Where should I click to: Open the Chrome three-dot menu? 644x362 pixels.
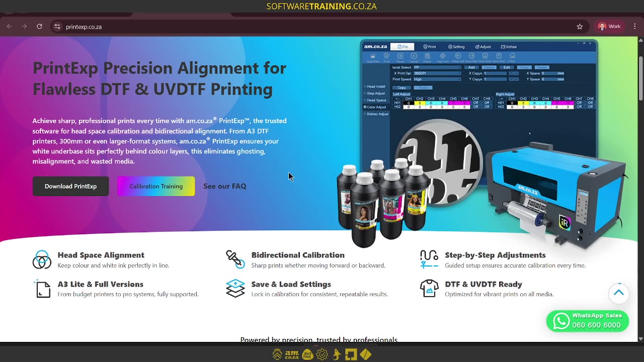[635, 27]
